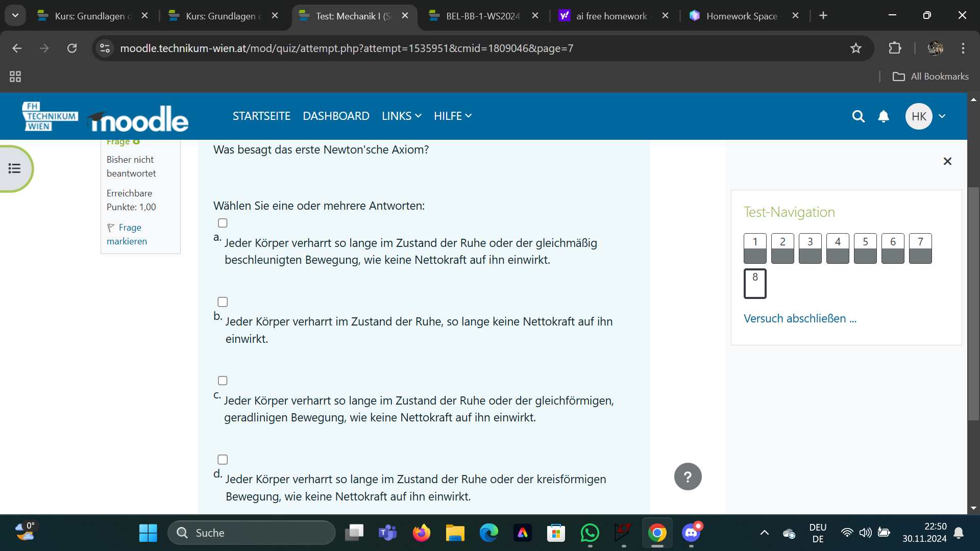
Task: Toggle checkbox for answer option b
Action: click(x=222, y=302)
